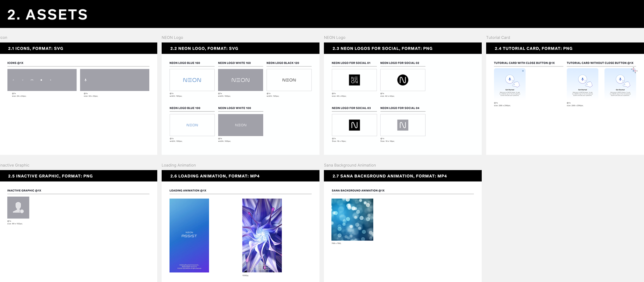Select the purple flower loading animation thumbnail

[262, 235]
